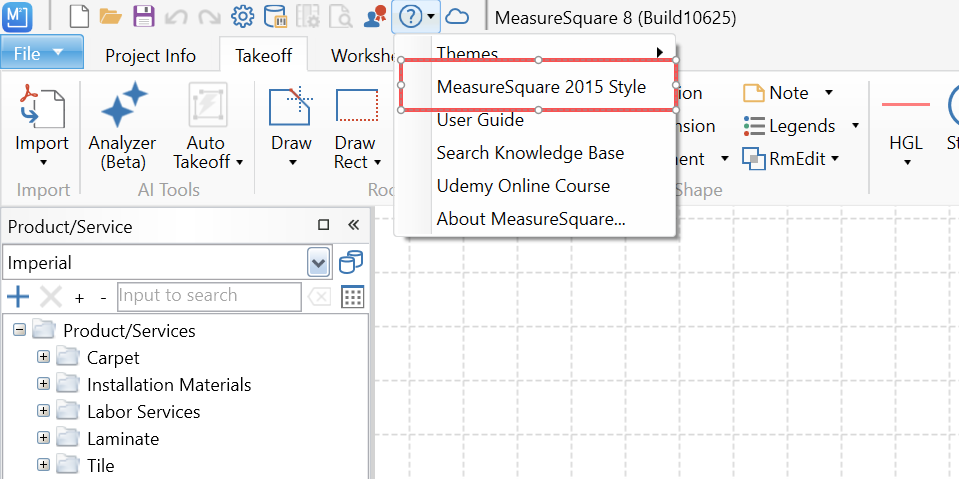Image resolution: width=959 pixels, height=479 pixels.
Task: Expand the Import dropdown arrow
Action: click(x=43, y=163)
